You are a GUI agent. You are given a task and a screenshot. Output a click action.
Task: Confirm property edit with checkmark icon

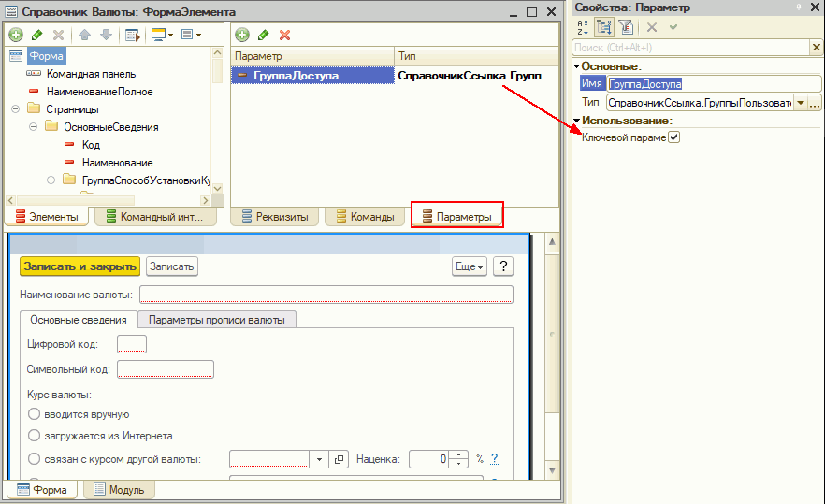point(673,27)
